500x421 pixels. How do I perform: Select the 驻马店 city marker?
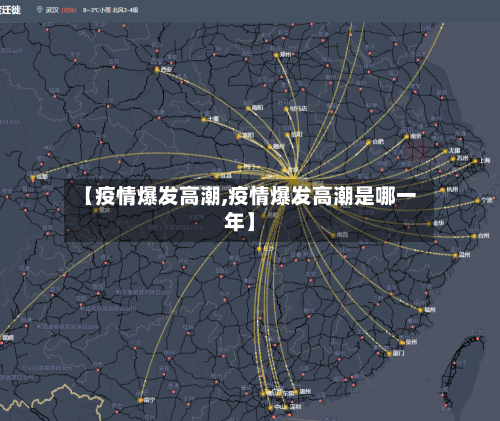(x=286, y=109)
